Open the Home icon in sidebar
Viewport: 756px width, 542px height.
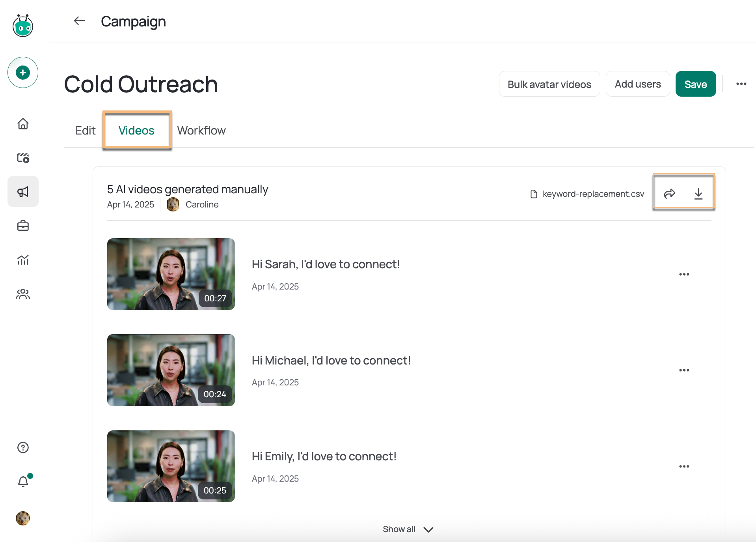click(x=23, y=123)
